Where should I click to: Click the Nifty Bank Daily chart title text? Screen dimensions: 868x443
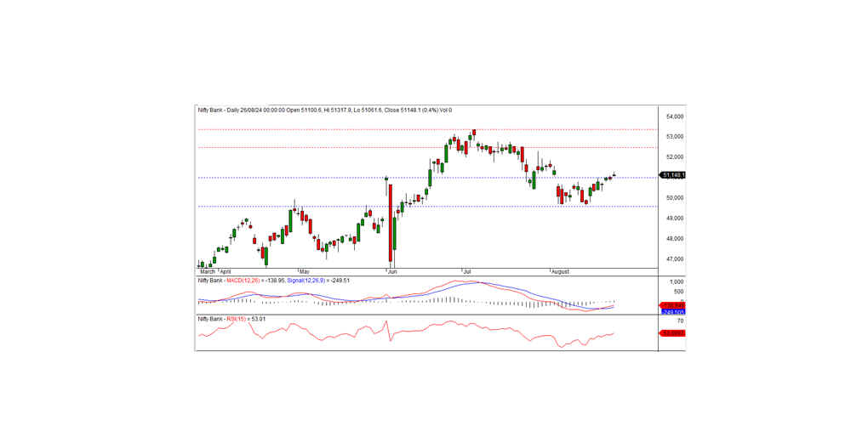point(324,110)
